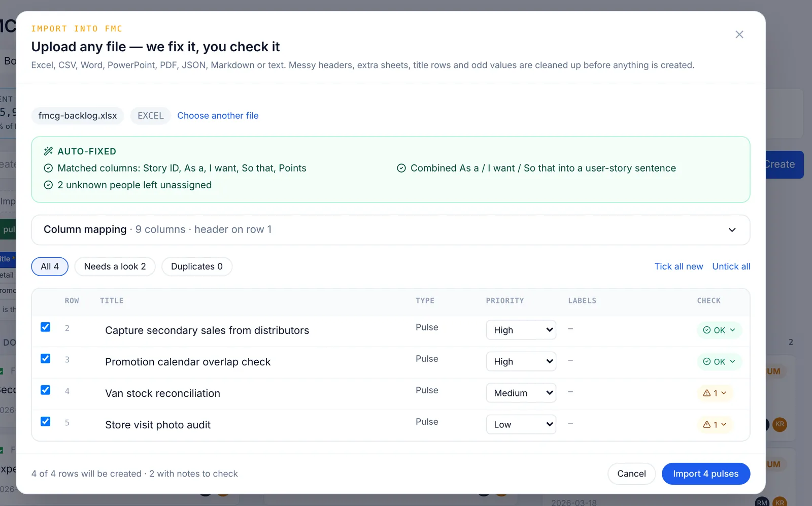
Task: Click OK check icon on Promotion calendar row
Action: point(706,361)
